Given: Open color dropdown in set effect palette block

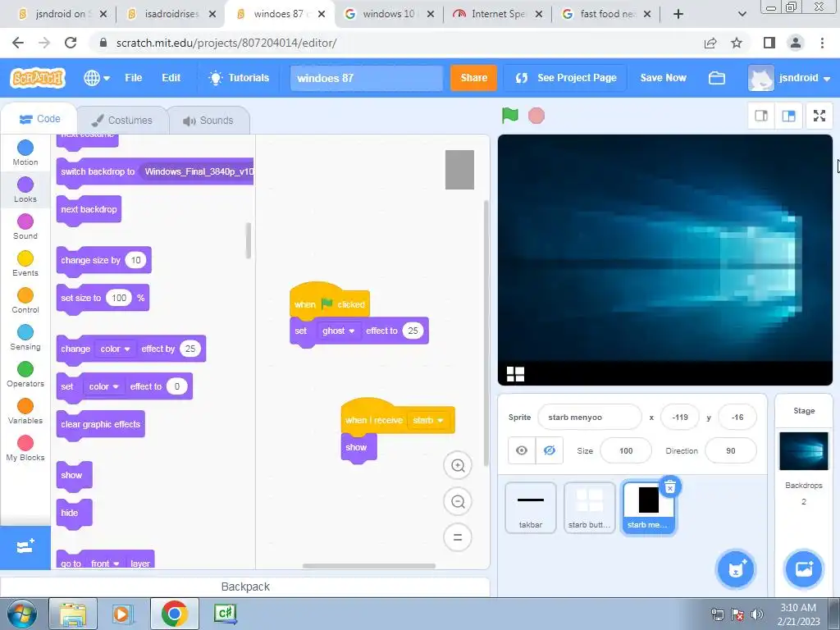Looking at the screenshot, I should [x=104, y=386].
